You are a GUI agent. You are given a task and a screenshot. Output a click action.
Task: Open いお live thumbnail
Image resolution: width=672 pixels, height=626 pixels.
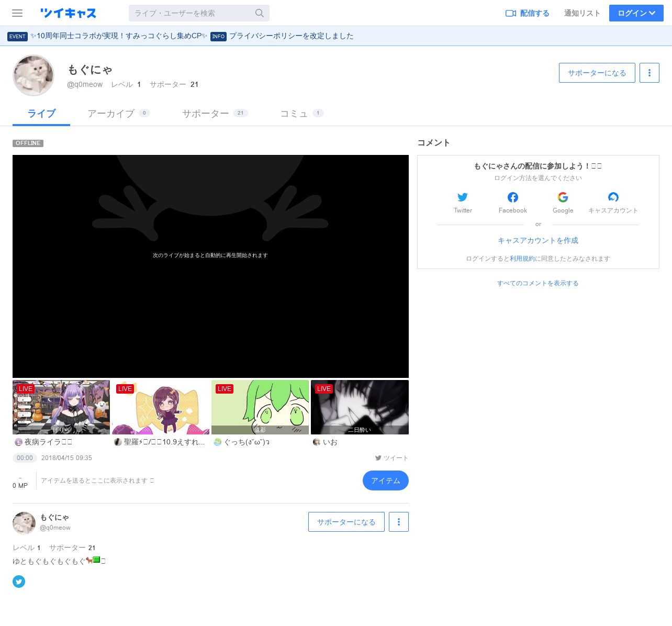(x=360, y=407)
